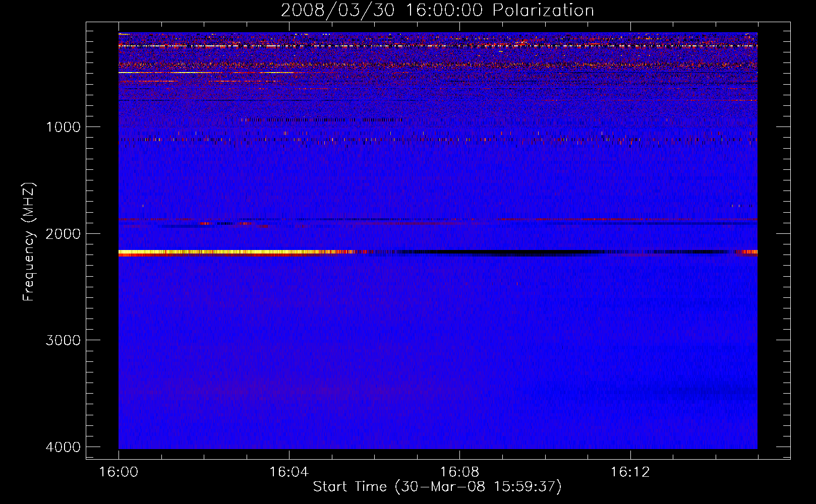The width and height of the screenshot is (816, 504).
Task: Click the x-axis time label 16:12
Action: tap(630, 472)
